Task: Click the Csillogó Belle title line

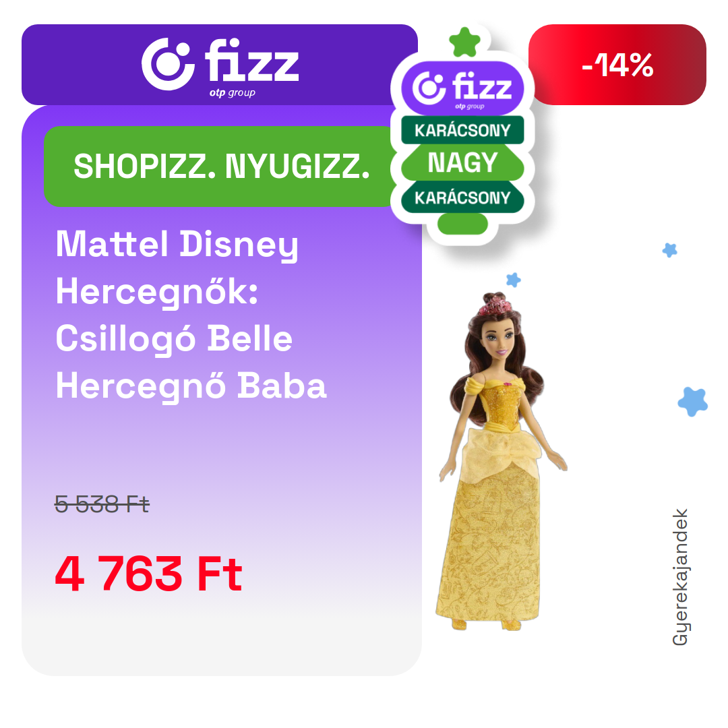Action: [174, 339]
